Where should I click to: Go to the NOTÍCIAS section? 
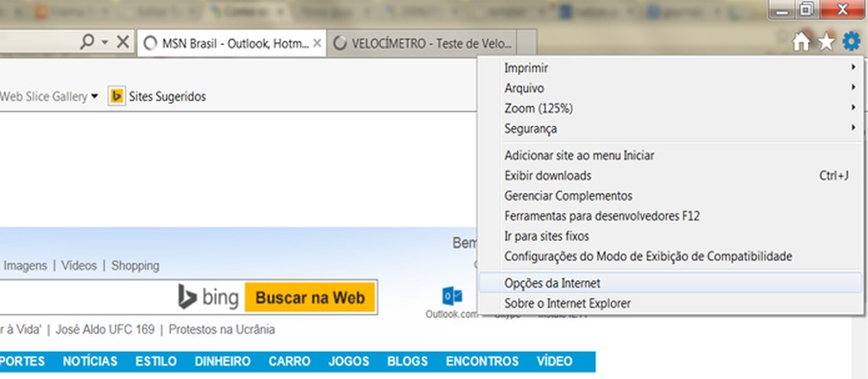pyautogui.click(x=90, y=361)
